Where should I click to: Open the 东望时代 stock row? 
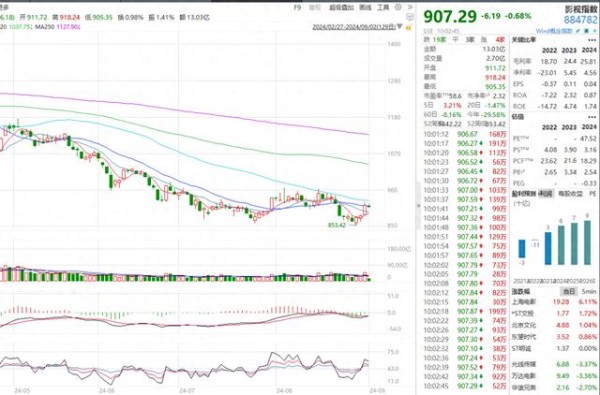click(554, 337)
